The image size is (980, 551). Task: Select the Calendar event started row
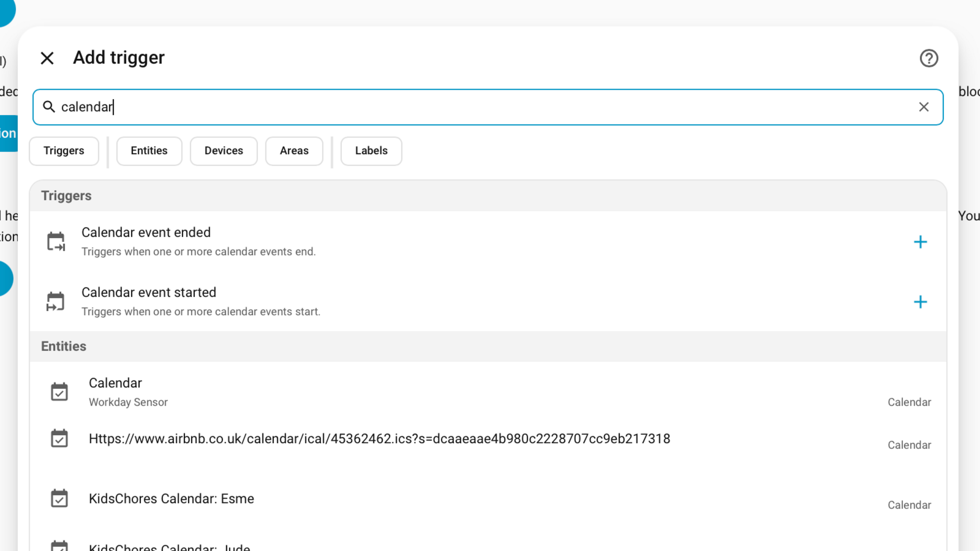pyautogui.click(x=488, y=302)
